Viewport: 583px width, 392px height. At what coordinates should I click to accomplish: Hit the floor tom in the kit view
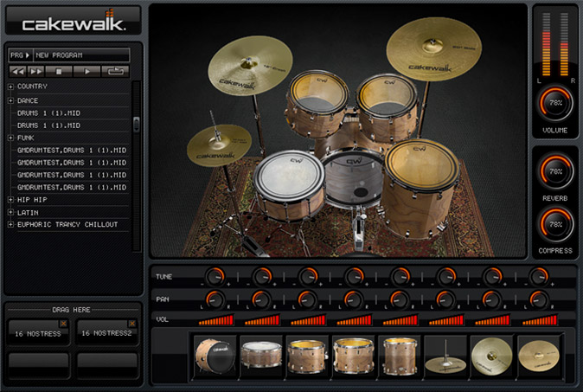tap(420, 188)
